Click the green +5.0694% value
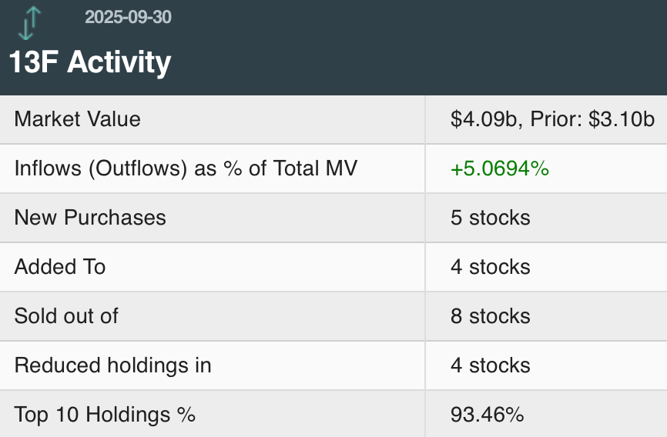Viewport: 667px width, 437px height. click(499, 168)
